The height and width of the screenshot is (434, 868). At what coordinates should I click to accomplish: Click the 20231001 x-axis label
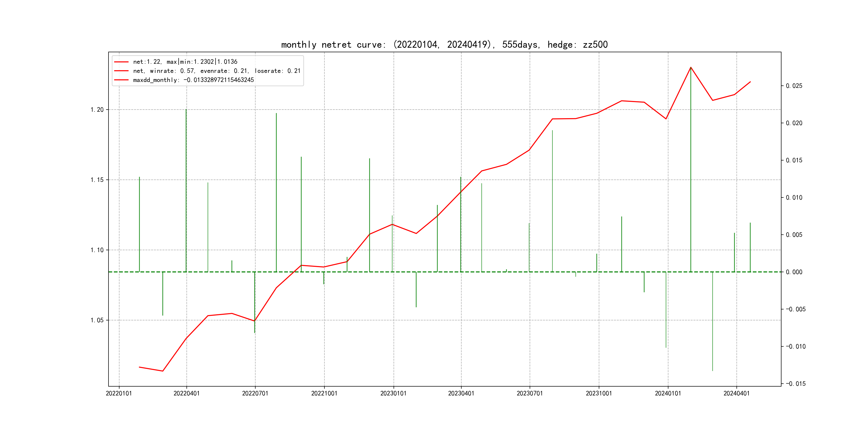point(599,393)
